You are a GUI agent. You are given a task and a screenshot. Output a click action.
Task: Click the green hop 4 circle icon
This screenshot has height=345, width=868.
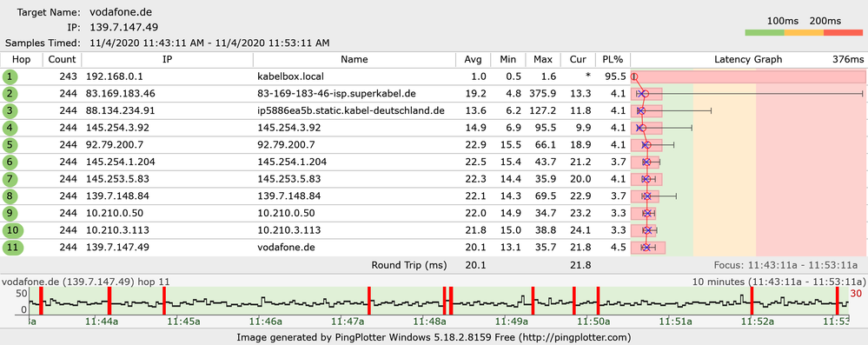click(x=10, y=128)
